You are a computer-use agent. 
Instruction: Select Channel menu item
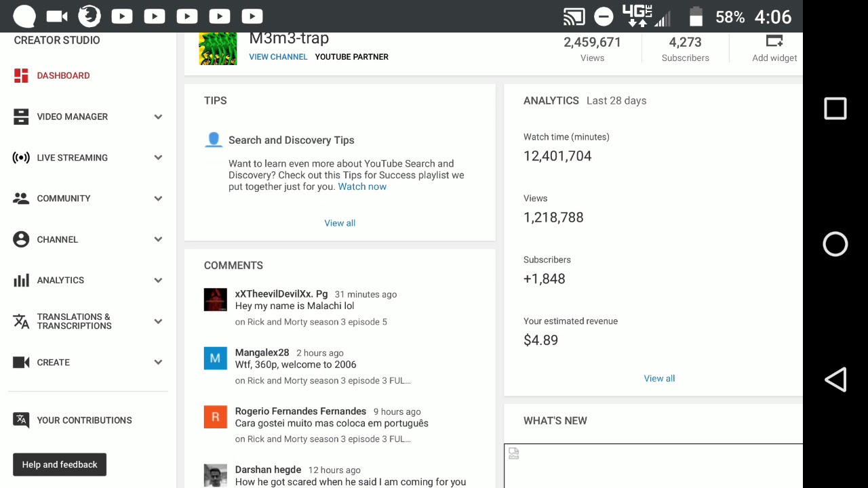(x=58, y=239)
